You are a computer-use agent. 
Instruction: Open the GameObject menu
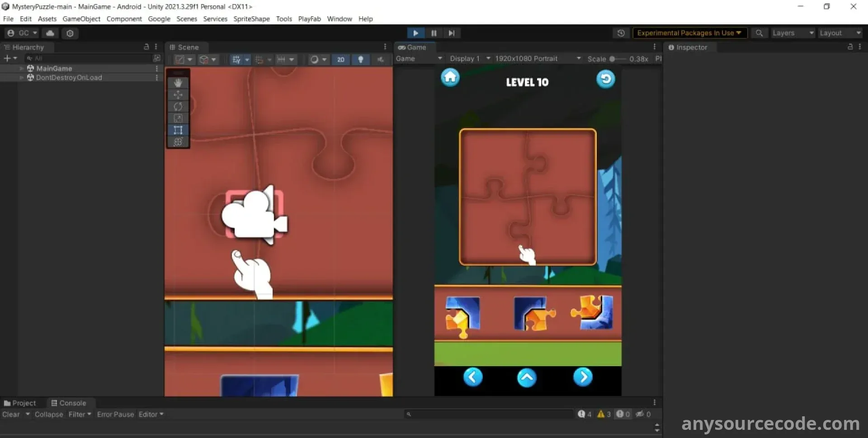(x=81, y=19)
